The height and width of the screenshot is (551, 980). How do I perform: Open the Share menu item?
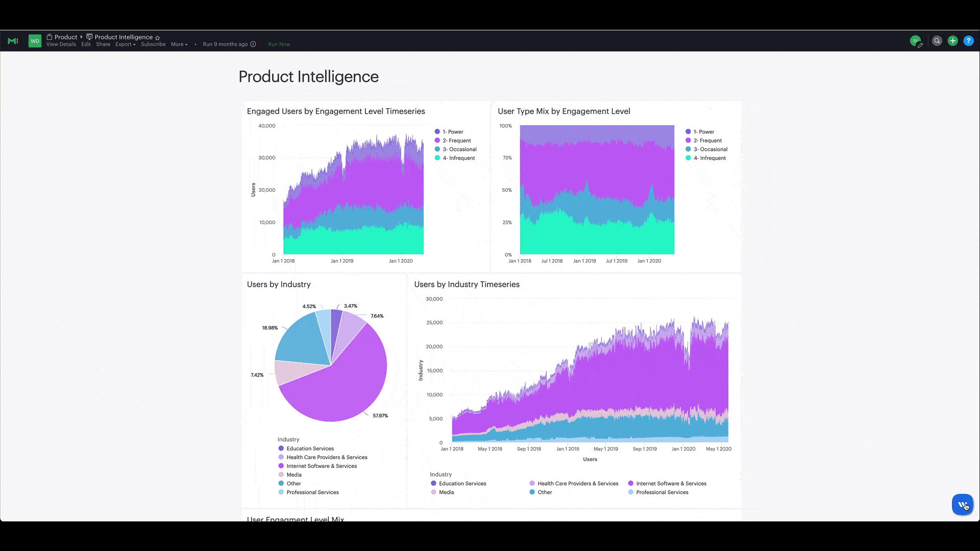(x=103, y=44)
